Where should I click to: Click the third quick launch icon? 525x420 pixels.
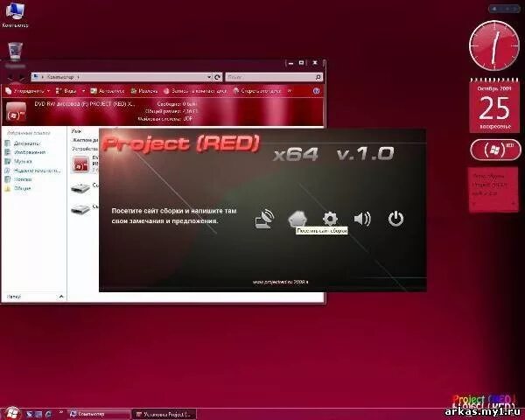coord(48,414)
